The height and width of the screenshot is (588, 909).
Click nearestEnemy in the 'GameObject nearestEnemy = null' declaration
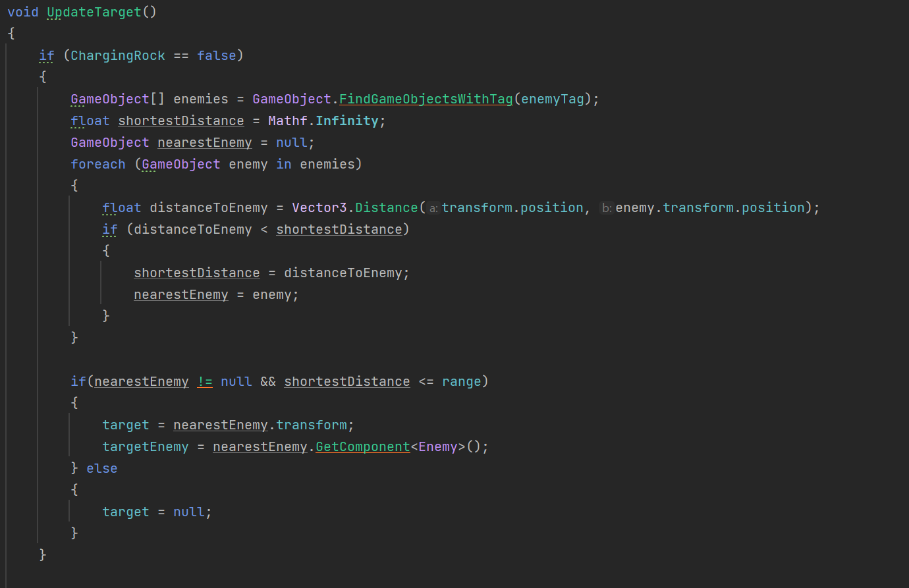pos(205,142)
